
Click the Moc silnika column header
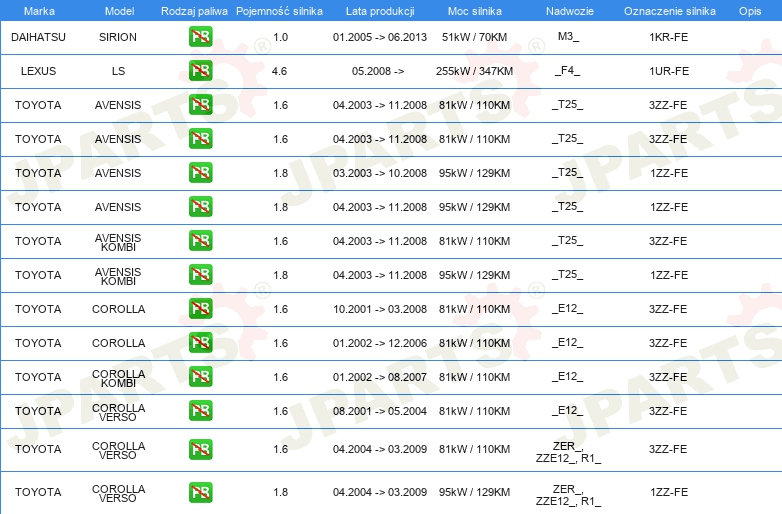pyautogui.click(x=475, y=11)
